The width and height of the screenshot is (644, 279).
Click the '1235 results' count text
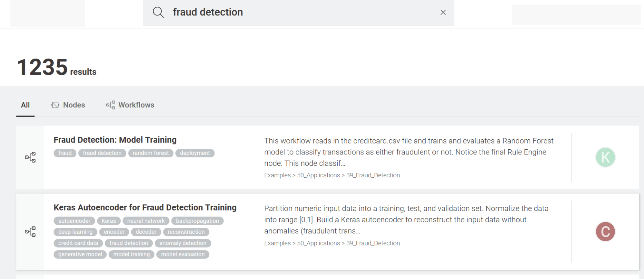[x=57, y=68]
